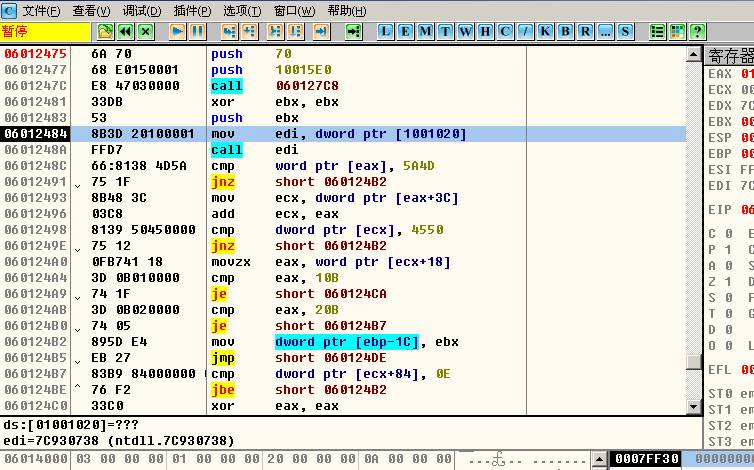
Task: Select 'cmp word ptr [eax], 5A4D' line
Action: click(323, 166)
